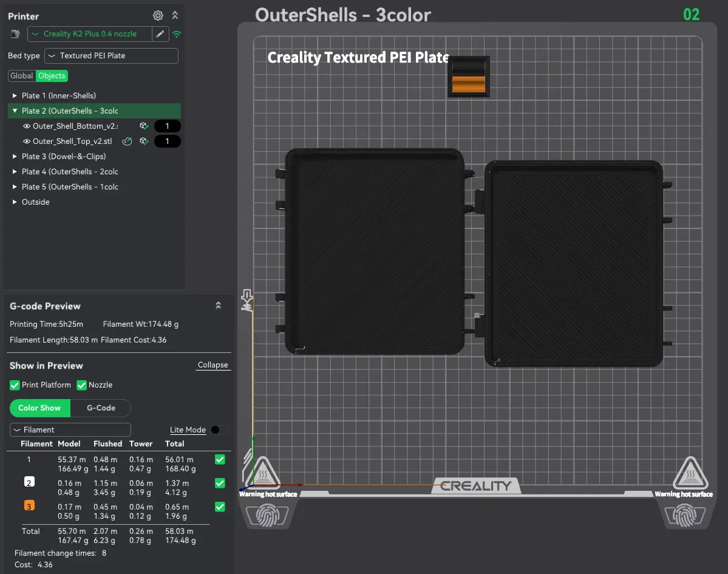The width and height of the screenshot is (728, 574).
Task: Expand the Outside tree node
Action: point(15,202)
